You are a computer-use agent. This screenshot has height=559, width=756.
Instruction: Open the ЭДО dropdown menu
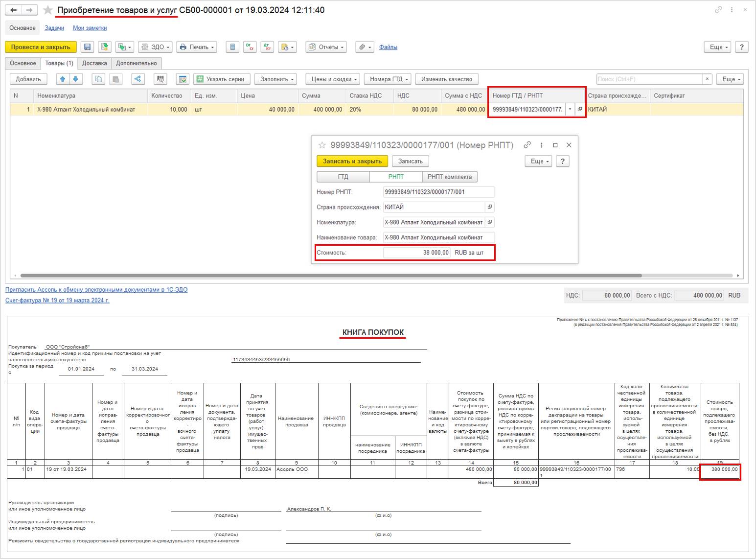click(156, 47)
